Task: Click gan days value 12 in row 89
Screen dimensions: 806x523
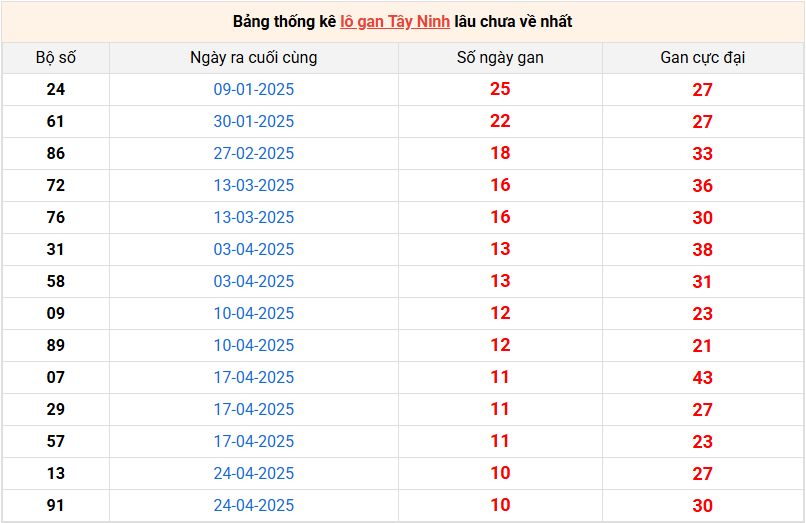Action: pos(500,345)
